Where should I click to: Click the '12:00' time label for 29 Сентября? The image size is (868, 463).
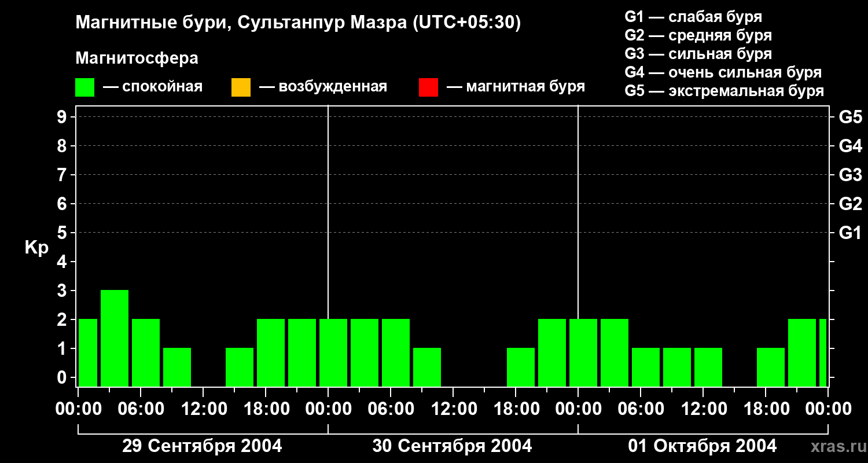(203, 409)
